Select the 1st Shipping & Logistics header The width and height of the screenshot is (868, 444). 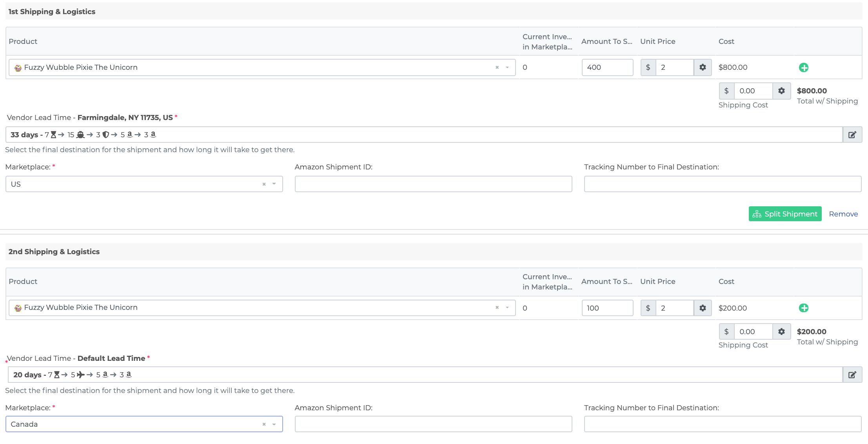coord(51,11)
